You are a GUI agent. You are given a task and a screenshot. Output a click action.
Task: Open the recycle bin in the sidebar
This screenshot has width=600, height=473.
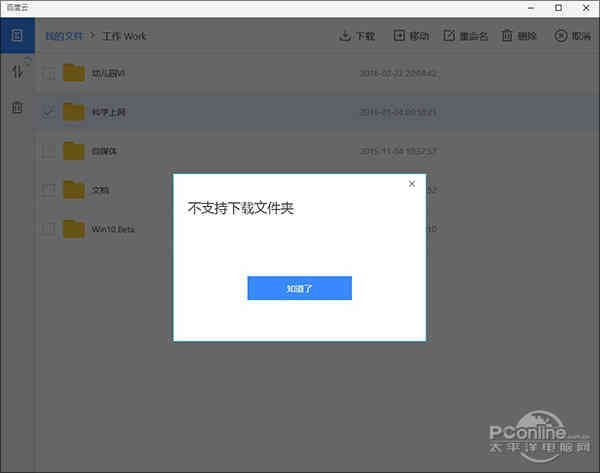coord(17,108)
